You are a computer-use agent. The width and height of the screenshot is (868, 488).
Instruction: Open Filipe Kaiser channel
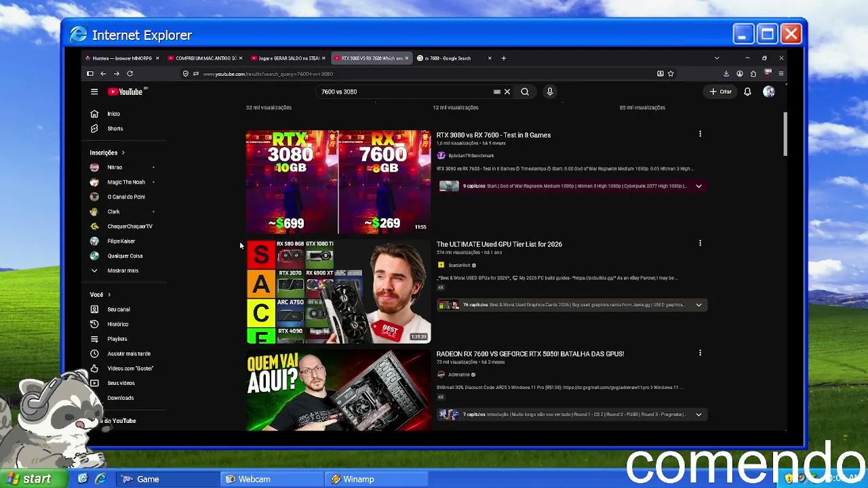coord(121,241)
